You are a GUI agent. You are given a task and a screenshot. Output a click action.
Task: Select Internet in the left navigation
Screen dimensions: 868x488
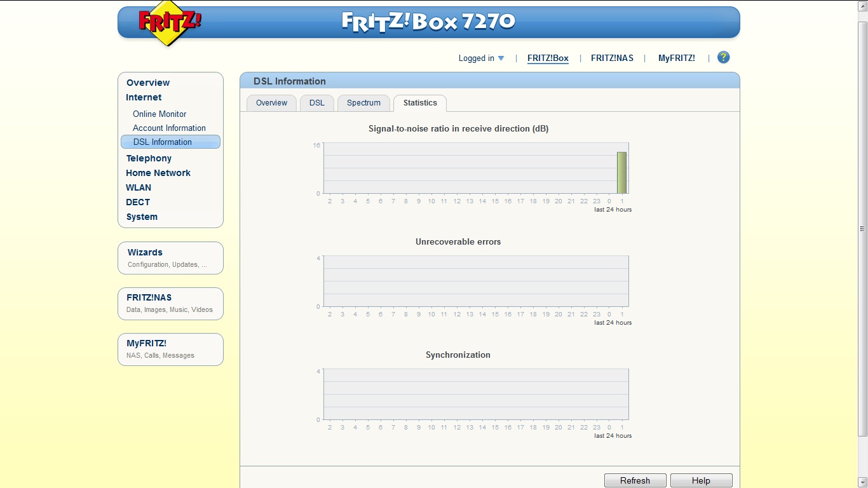144,97
